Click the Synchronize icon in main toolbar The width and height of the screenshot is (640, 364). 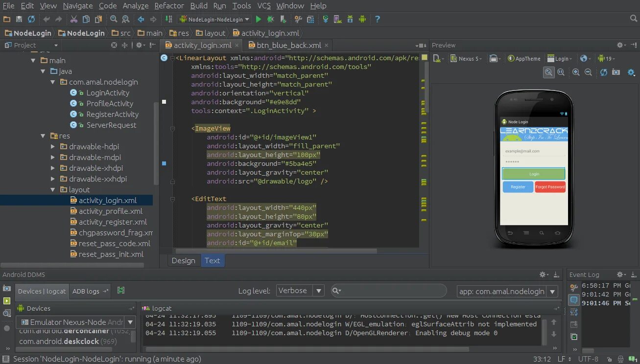31,19
